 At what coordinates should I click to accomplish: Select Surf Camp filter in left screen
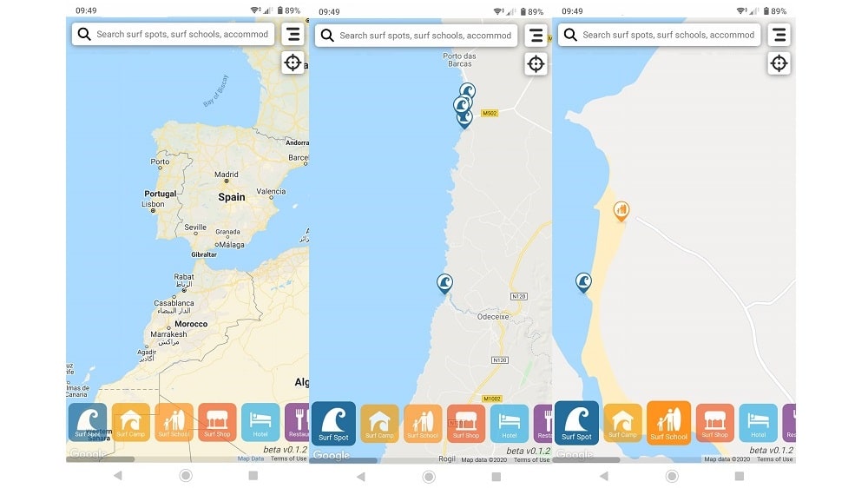coord(131,421)
